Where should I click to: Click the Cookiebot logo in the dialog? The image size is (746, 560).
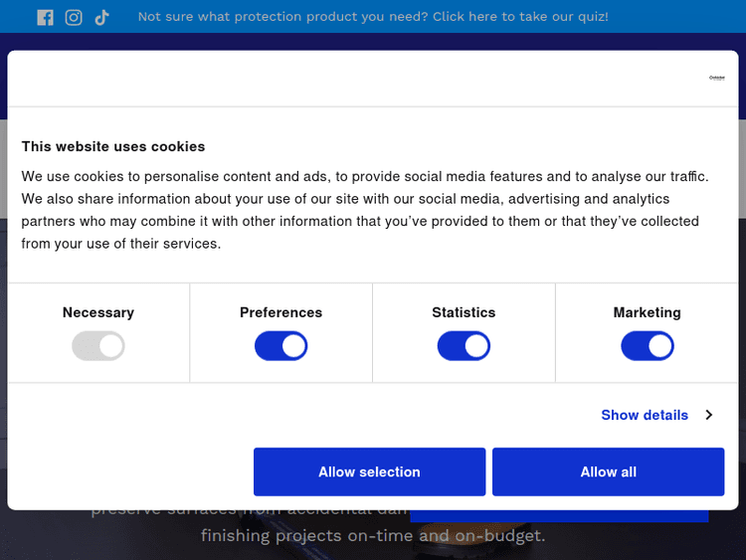[716, 78]
